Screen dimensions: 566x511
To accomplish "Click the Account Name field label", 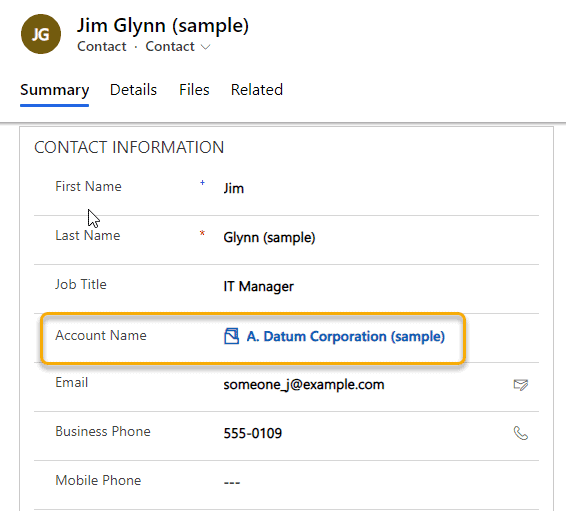I will (101, 336).
